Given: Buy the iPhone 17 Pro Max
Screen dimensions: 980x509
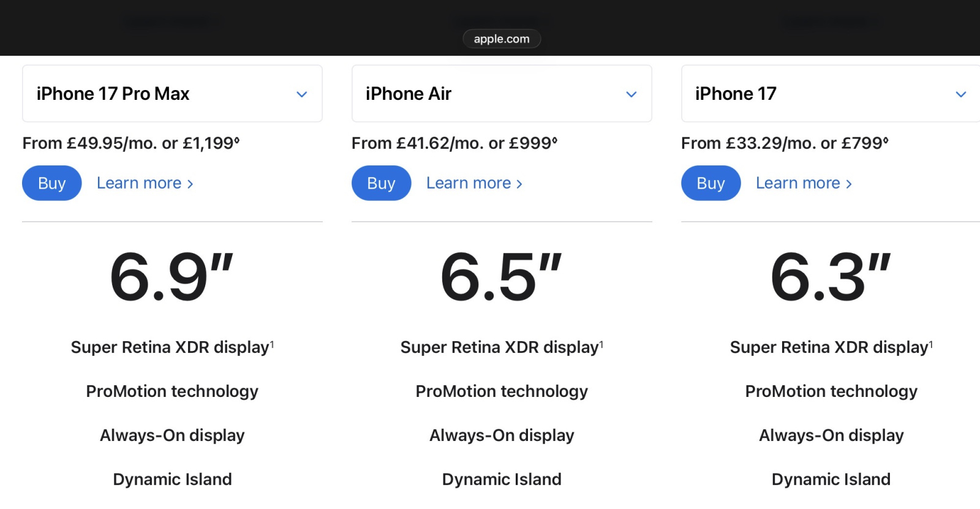Looking at the screenshot, I should click(x=52, y=183).
